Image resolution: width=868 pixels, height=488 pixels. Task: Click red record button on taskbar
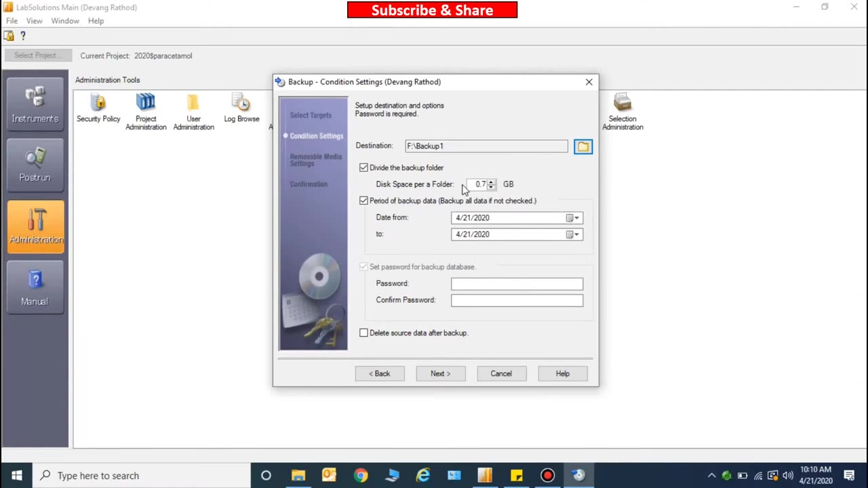pos(547,475)
